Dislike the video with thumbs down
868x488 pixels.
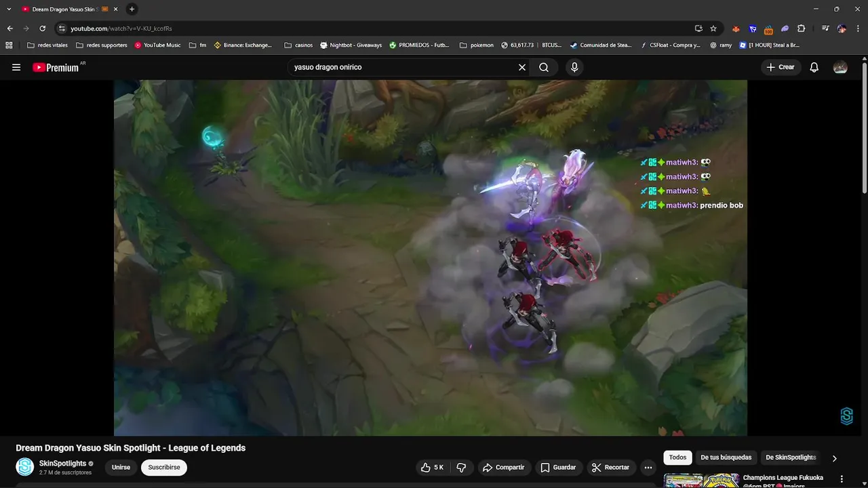(462, 468)
